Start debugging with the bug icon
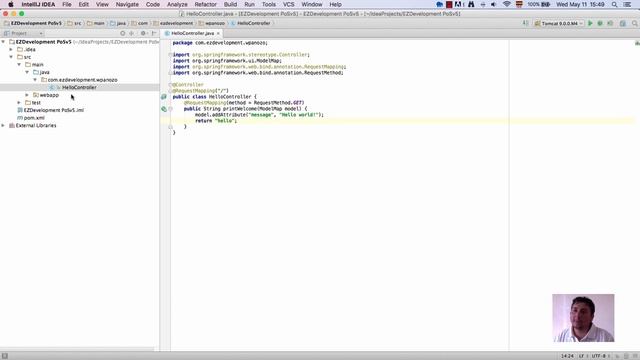This screenshot has height=360, width=640. click(600, 24)
